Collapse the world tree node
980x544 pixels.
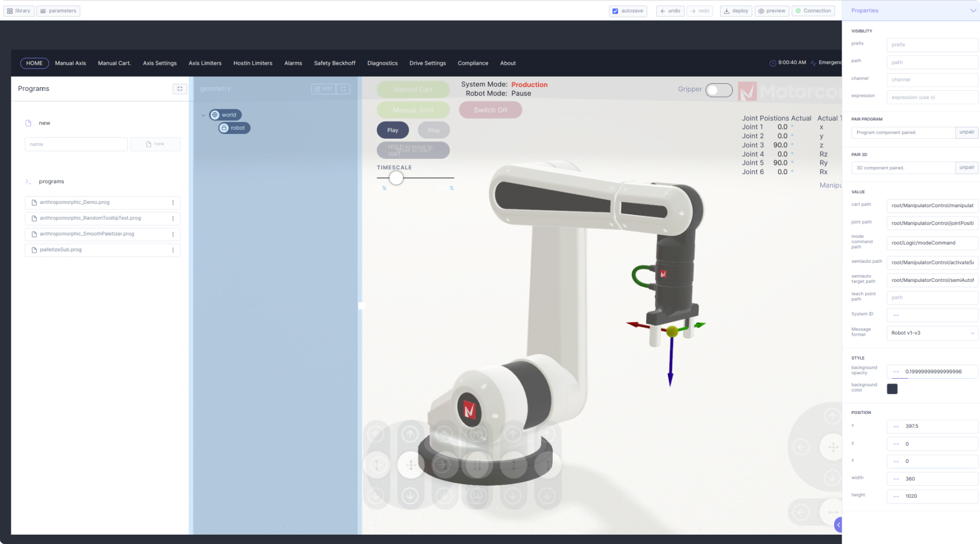pos(204,115)
